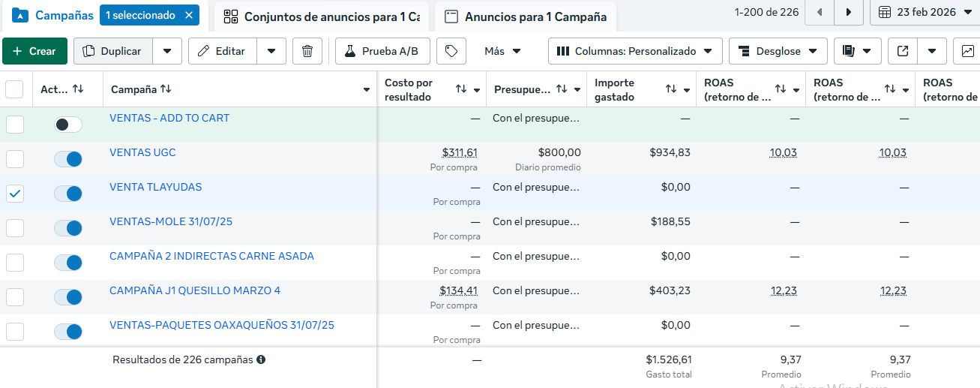The image size is (980, 388).
Task: Click the export share icon
Action: click(x=903, y=51)
